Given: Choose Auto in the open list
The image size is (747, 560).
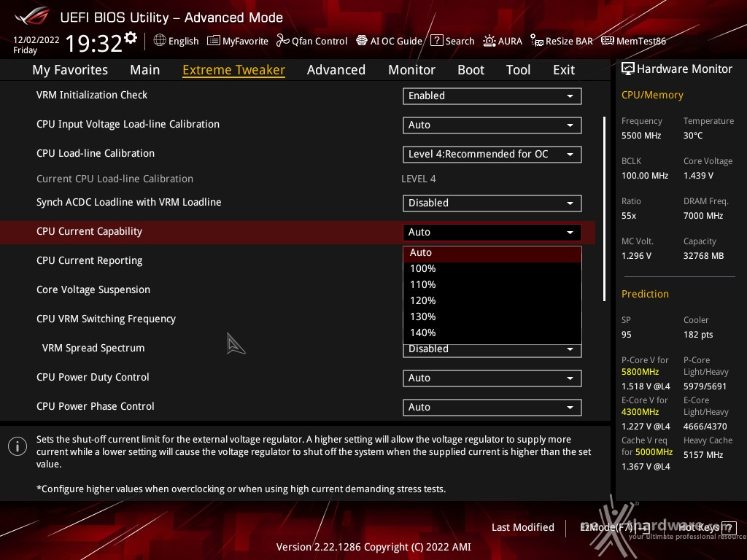Looking at the screenshot, I should coord(492,253).
